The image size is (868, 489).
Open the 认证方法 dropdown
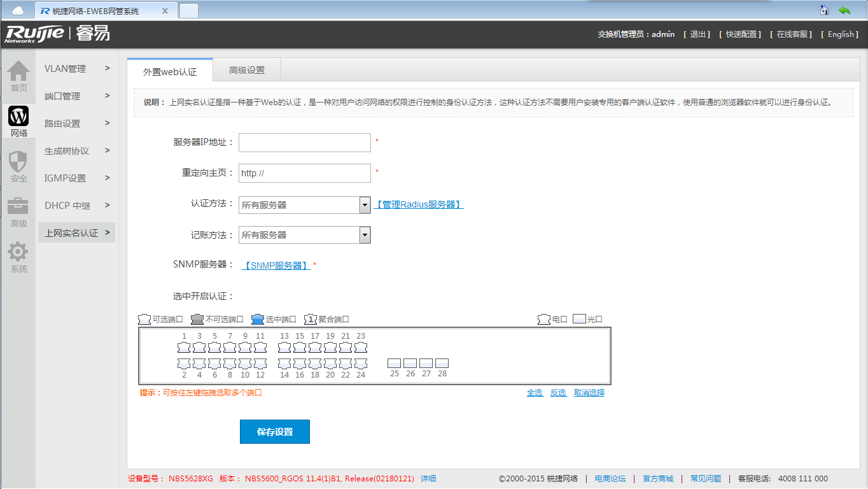click(305, 205)
